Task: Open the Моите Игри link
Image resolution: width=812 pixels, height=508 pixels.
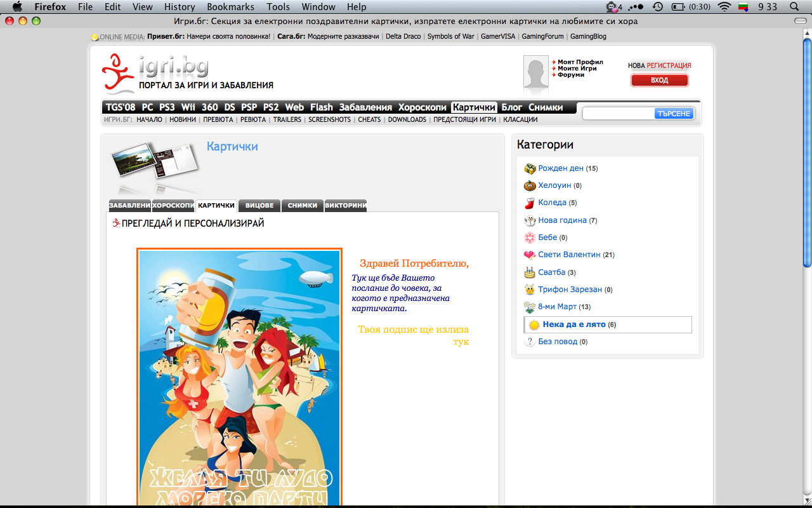Action: 577,69
